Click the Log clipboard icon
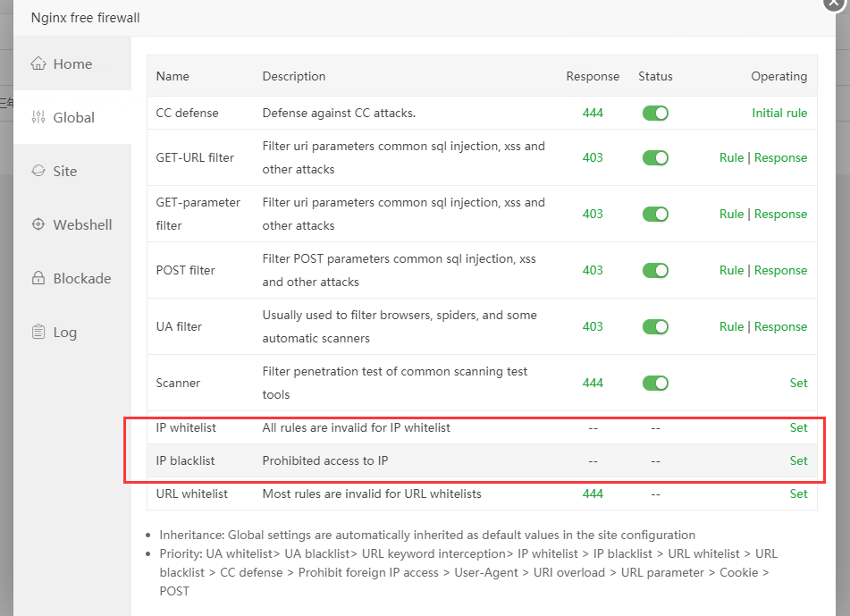Screen dimensions: 850x616 [x=38, y=332]
